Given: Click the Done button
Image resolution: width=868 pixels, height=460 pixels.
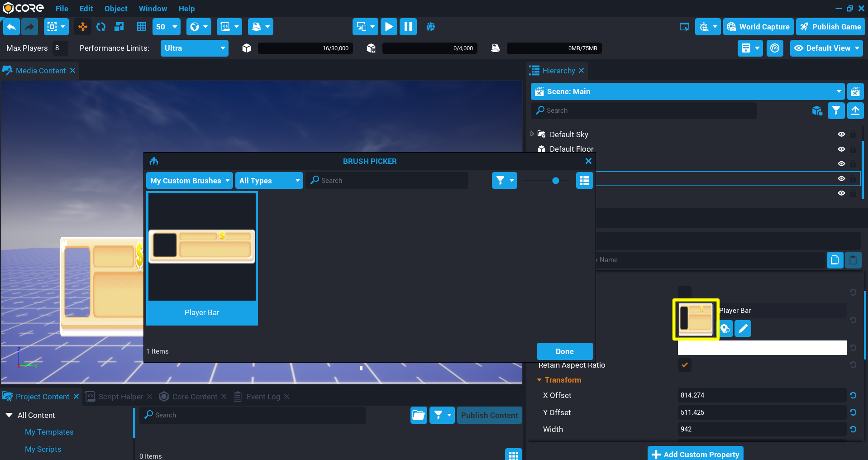Looking at the screenshot, I should click(564, 351).
